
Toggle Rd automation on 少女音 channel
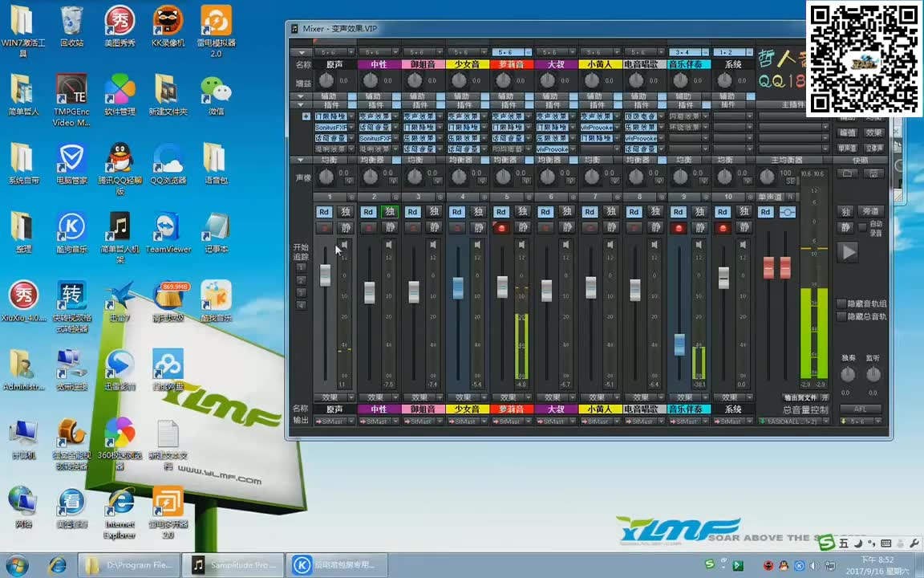point(456,212)
